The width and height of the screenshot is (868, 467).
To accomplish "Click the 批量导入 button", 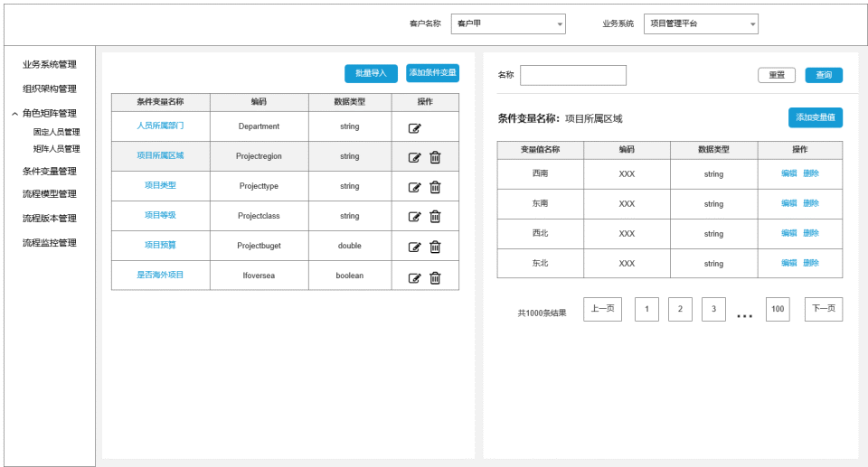I will click(371, 73).
